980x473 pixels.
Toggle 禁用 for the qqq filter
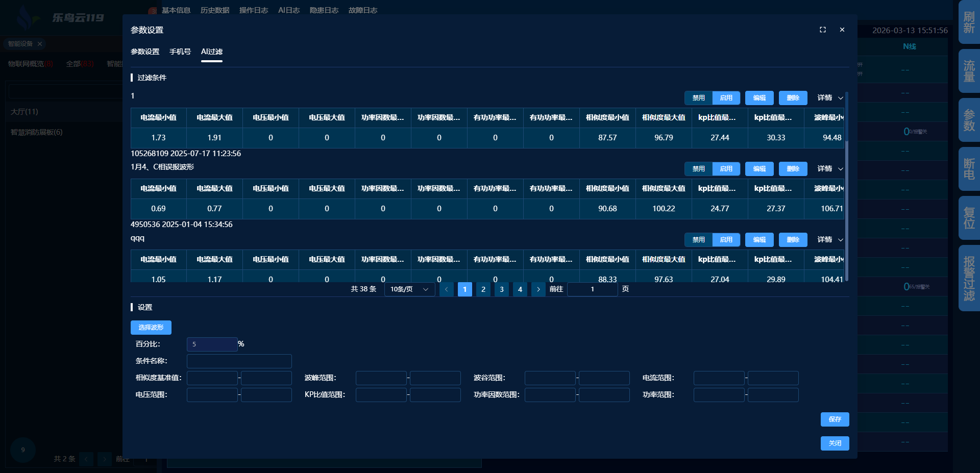(x=698, y=240)
